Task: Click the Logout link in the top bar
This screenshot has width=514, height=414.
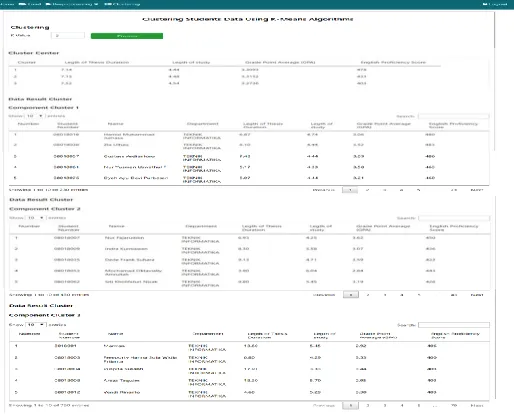Action: (x=495, y=4)
